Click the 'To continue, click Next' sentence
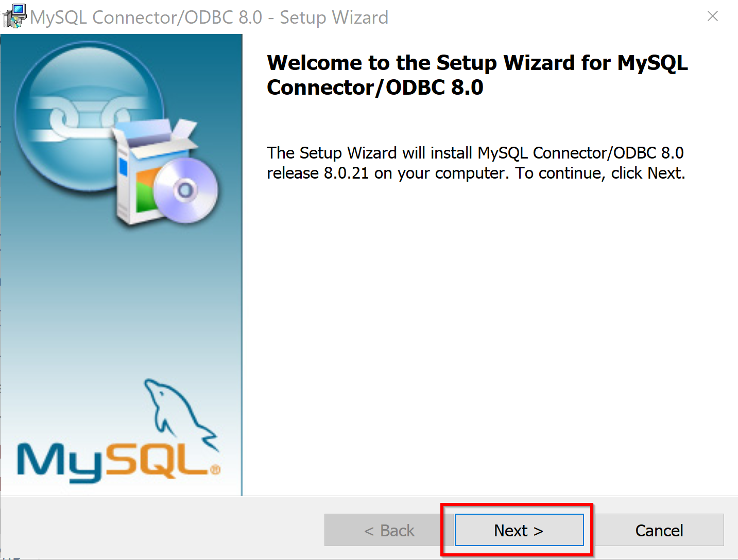The height and width of the screenshot is (560, 738). (x=600, y=173)
